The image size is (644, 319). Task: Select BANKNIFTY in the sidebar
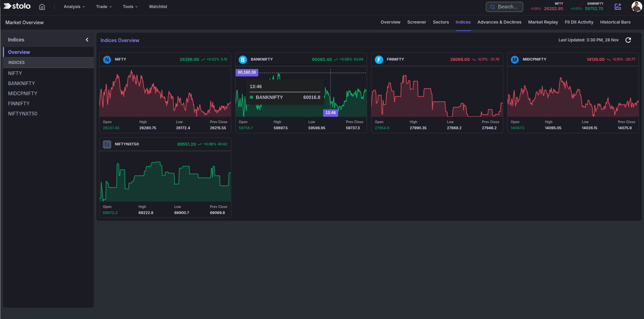22,83
